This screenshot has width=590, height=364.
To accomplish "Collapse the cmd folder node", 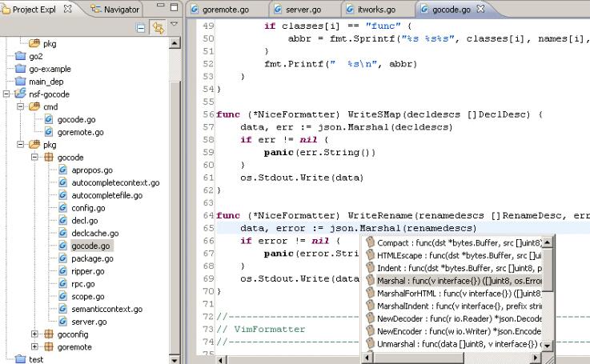I will [x=21, y=106].
